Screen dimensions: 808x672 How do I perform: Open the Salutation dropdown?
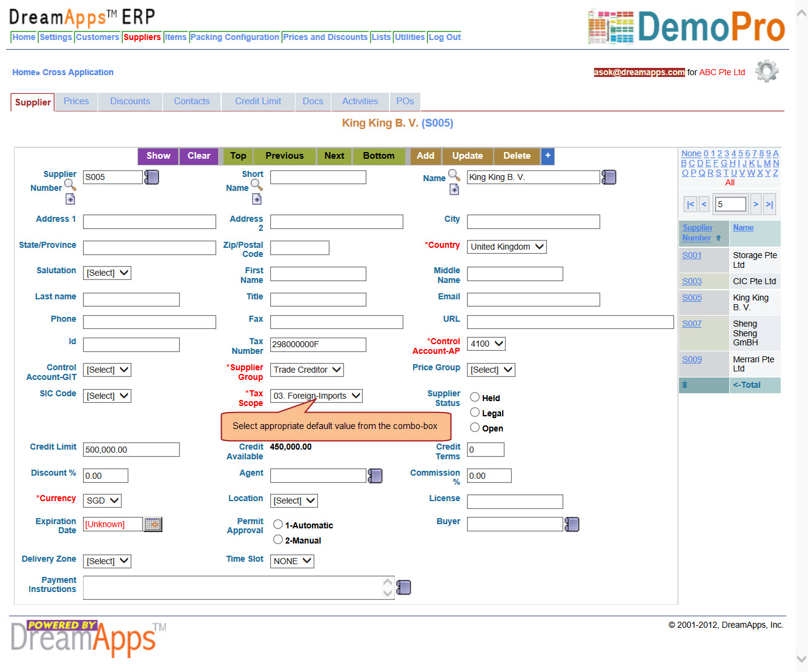coord(107,273)
